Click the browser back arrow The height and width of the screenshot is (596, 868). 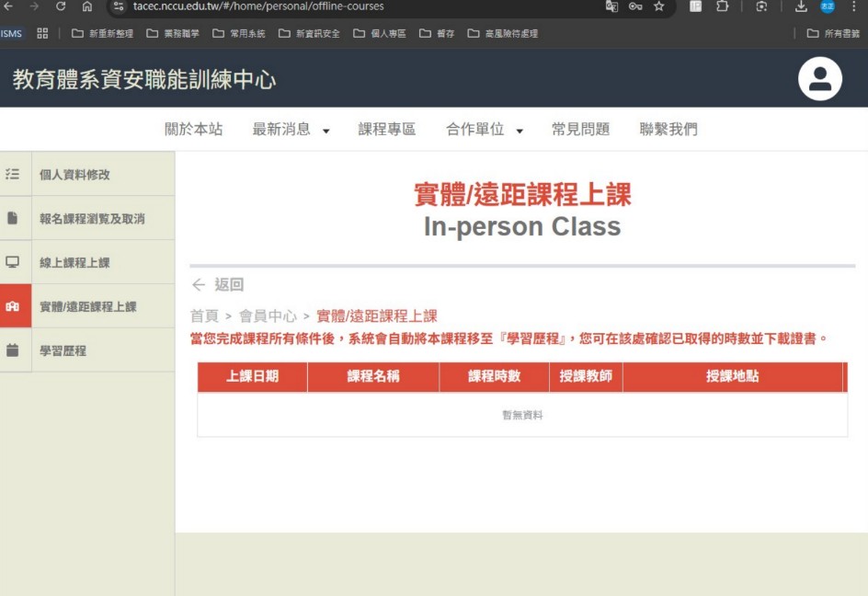click(7, 6)
